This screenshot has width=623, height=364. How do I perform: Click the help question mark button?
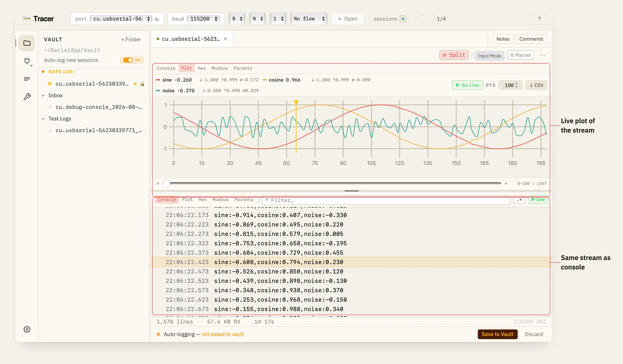pos(539,19)
